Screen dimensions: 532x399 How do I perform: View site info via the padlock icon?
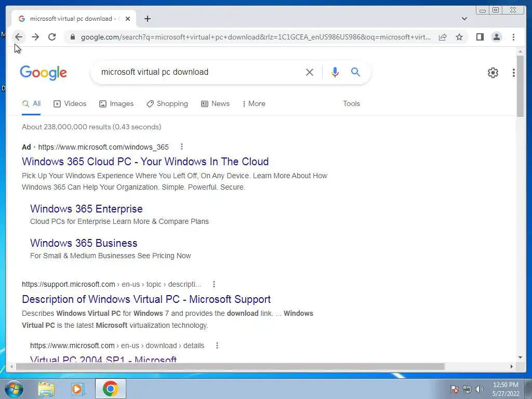pyautogui.click(x=72, y=37)
